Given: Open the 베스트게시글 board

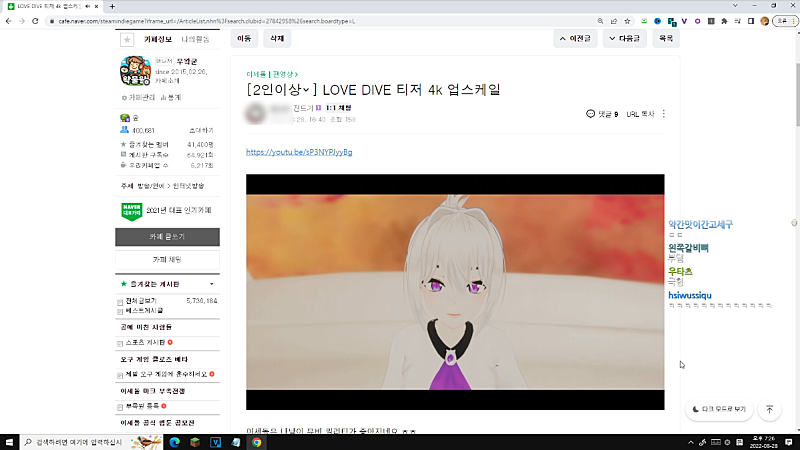Looking at the screenshot, I should 144,310.
